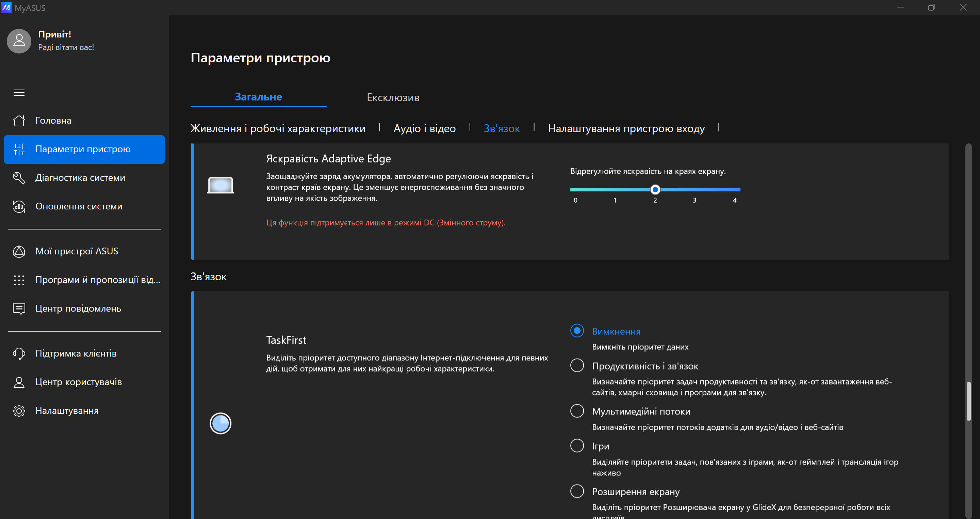Viewport: 980px width, 519px height.
Task: Open Оновлення системи update icon
Action: pyautogui.click(x=19, y=206)
